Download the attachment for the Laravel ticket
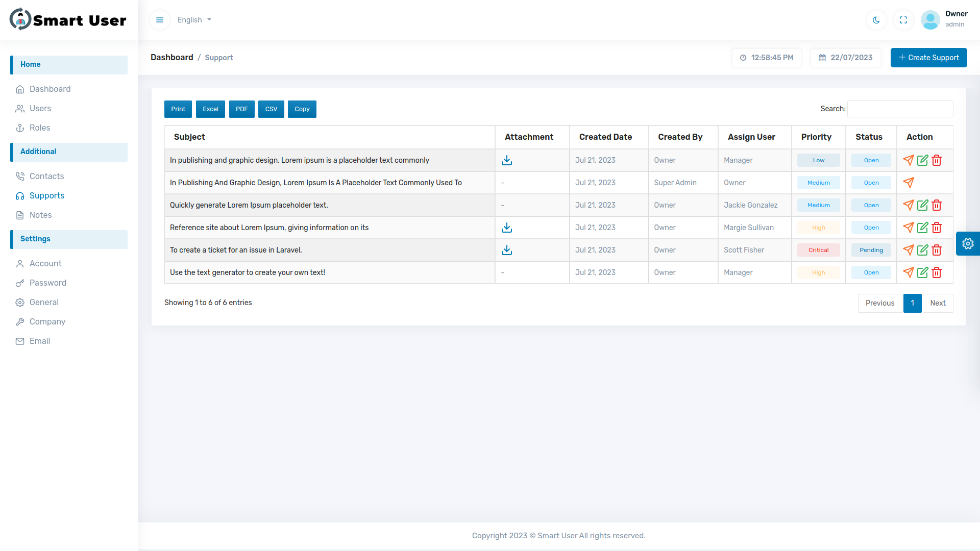The image size is (980, 551). tap(507, 250)
